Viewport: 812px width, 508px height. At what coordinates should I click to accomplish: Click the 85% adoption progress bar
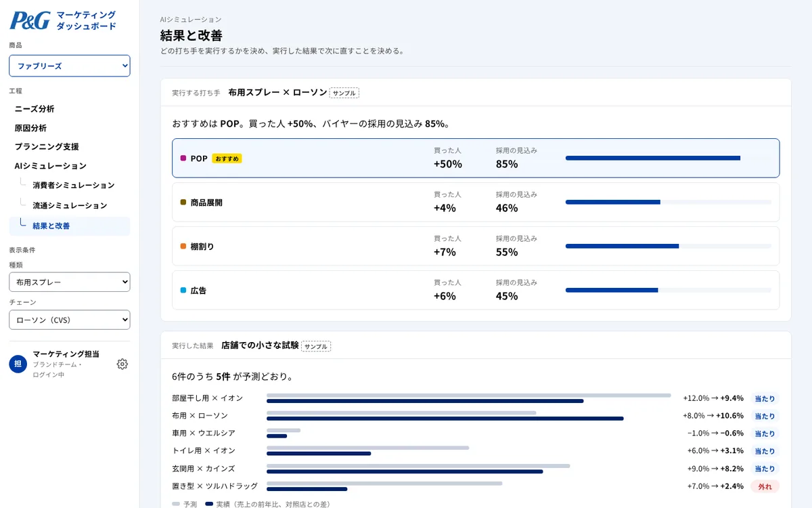click(x=668, y=158)
